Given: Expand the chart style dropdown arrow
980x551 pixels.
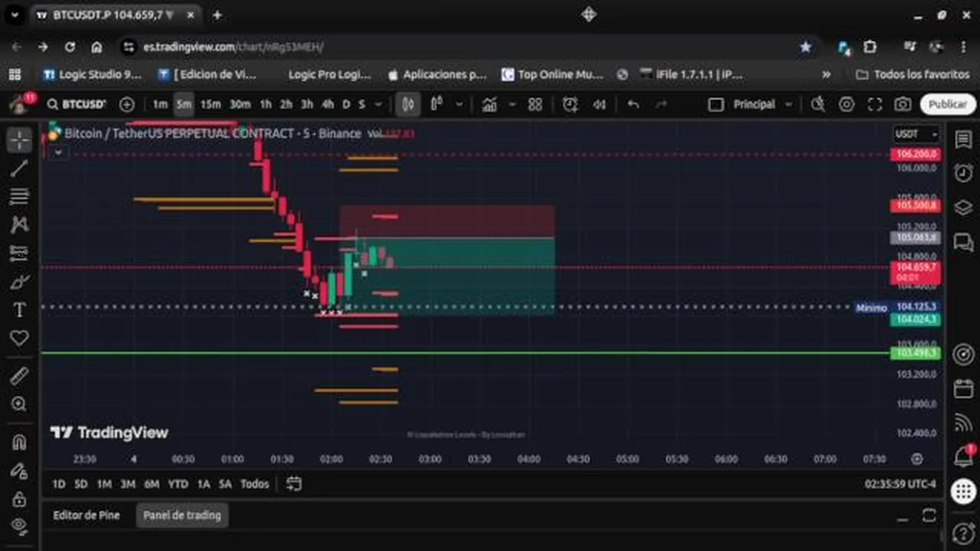Looking at the screenshot, I should coord(459,104).
